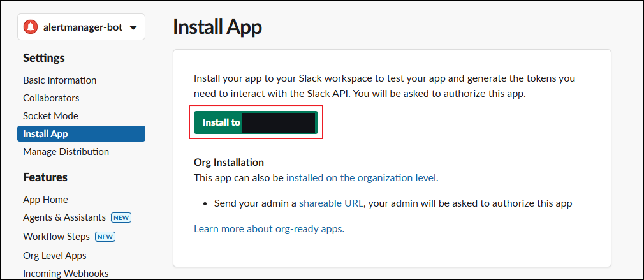Image resolution: width=644 pixels, height=280 pixels.
Task: Open the shareable URL link
Action: click(x=331, y=203)
